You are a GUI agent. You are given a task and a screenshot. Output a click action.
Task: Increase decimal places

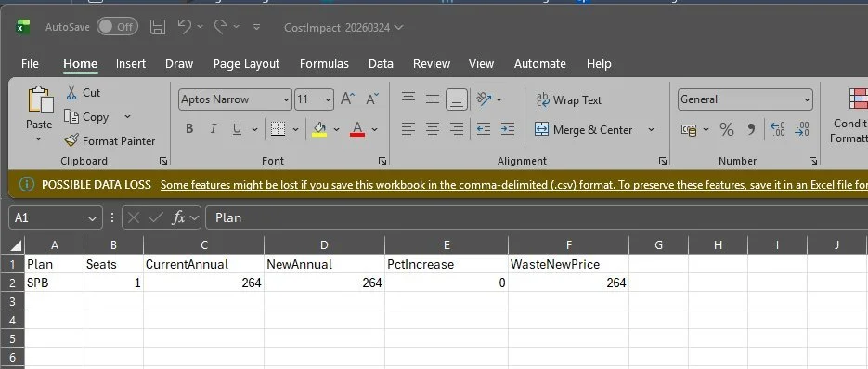(x=778, y=129)
